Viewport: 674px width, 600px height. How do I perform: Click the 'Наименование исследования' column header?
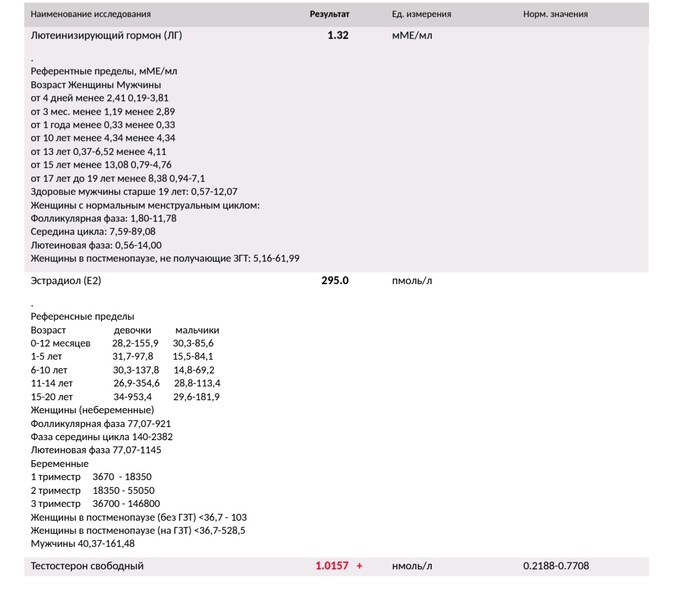(x=91, y=14)
